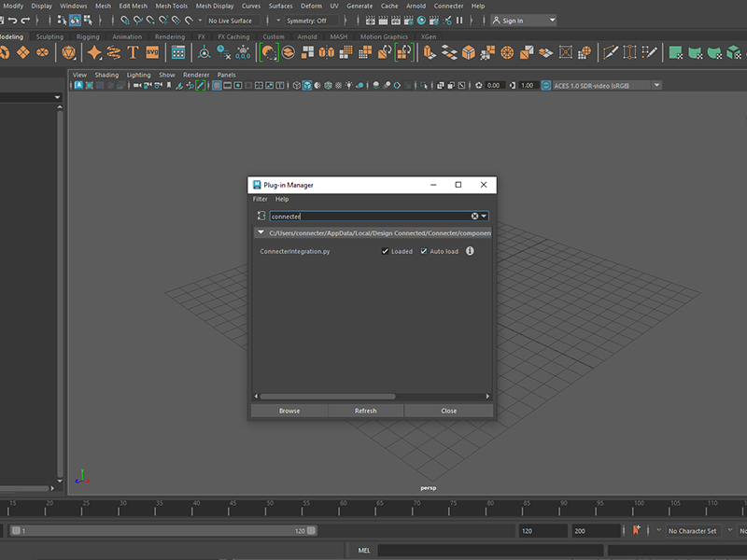
Task: Open the Mesh Tools menu
Action: (x=172, y=6)
